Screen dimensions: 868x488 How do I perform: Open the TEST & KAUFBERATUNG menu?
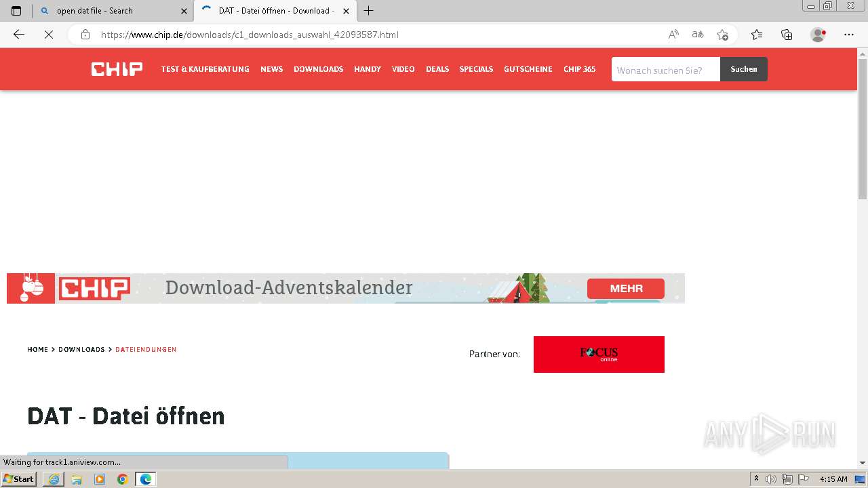[x=205, y=69]
